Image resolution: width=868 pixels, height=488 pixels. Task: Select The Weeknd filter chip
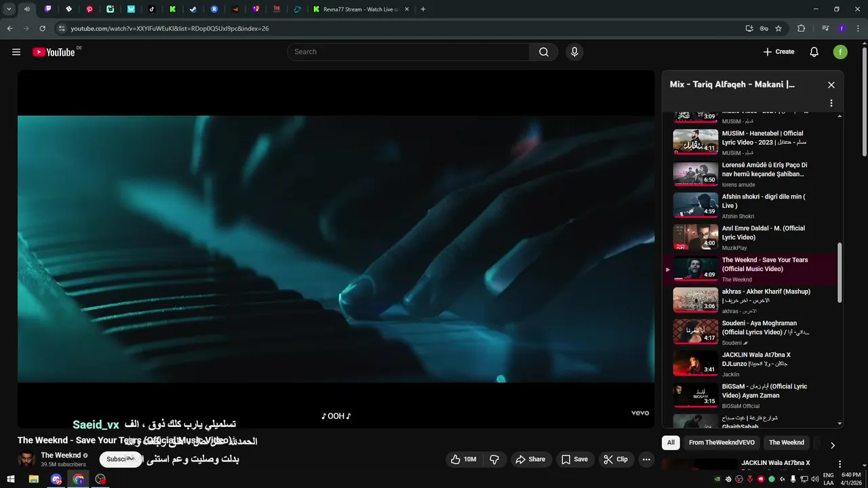pos(787,443)
